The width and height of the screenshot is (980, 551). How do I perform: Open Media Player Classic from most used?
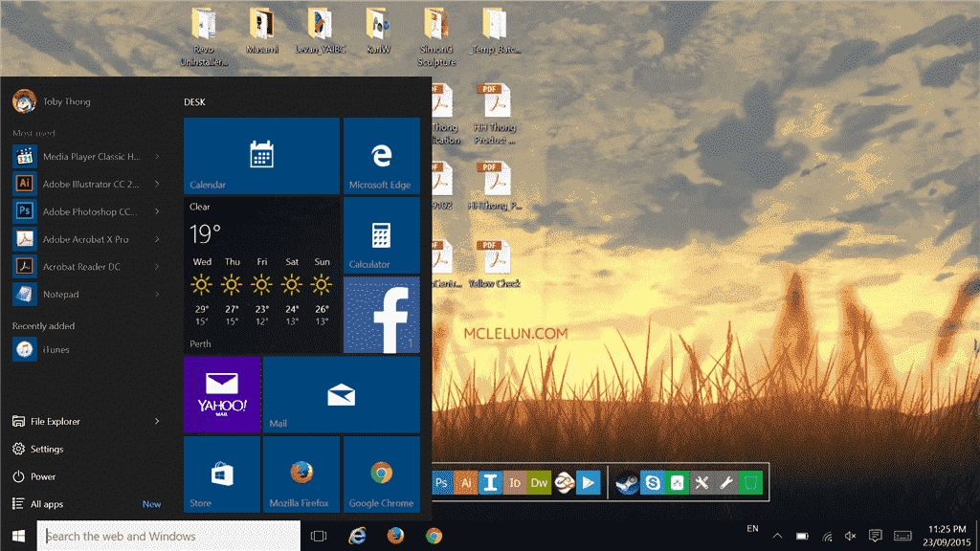click(x=87, y=157)
